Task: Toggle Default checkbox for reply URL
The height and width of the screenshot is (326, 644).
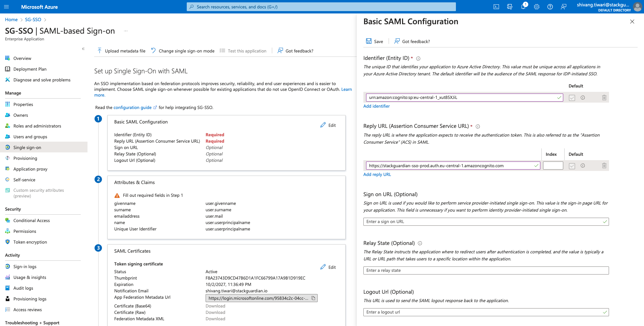Action: (x=572, y=166)
